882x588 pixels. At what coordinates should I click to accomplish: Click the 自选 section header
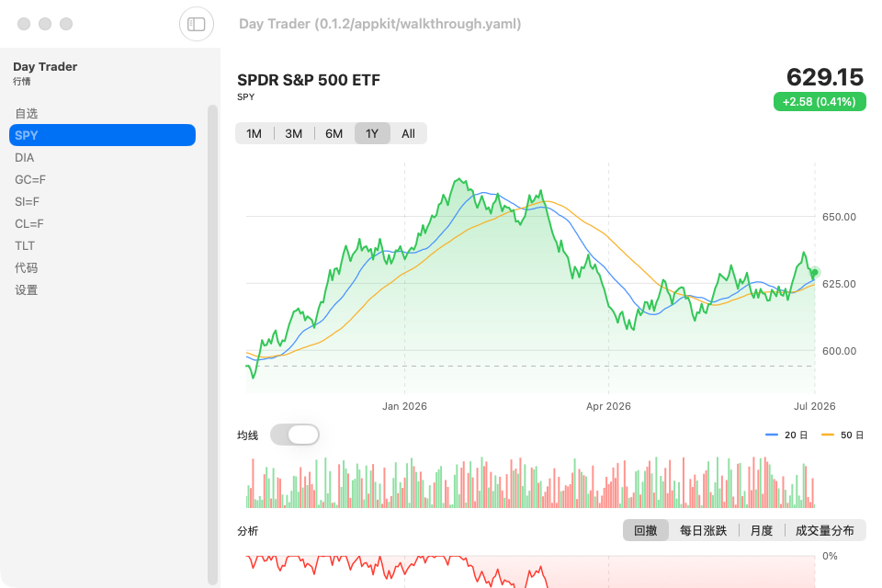27,114
